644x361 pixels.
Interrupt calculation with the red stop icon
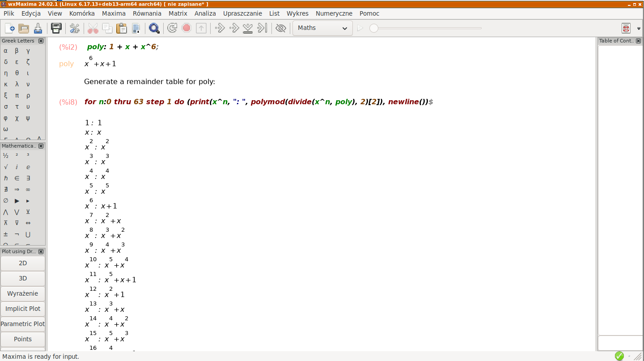click(186, 28)
